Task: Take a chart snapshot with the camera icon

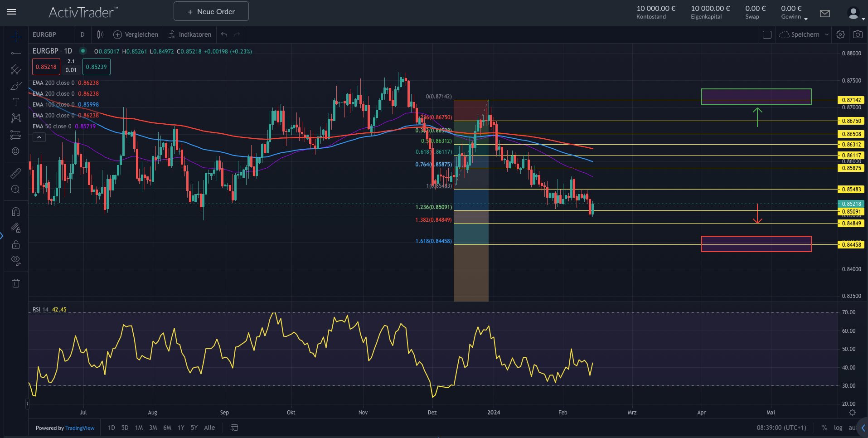Action: (x=858, y=34)
